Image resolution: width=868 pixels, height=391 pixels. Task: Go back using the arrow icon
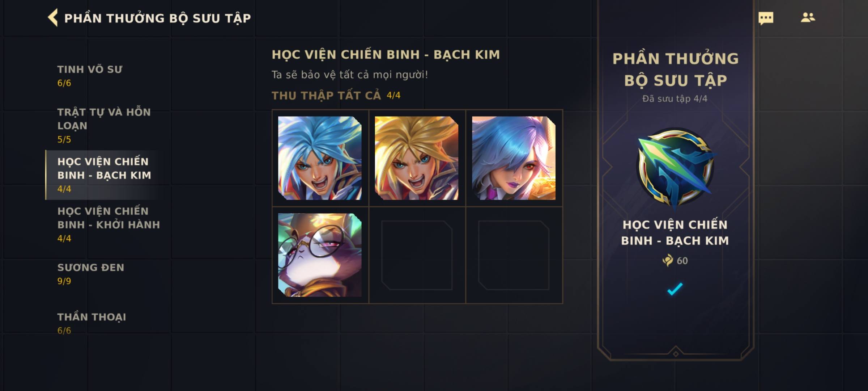coord(53,18)
